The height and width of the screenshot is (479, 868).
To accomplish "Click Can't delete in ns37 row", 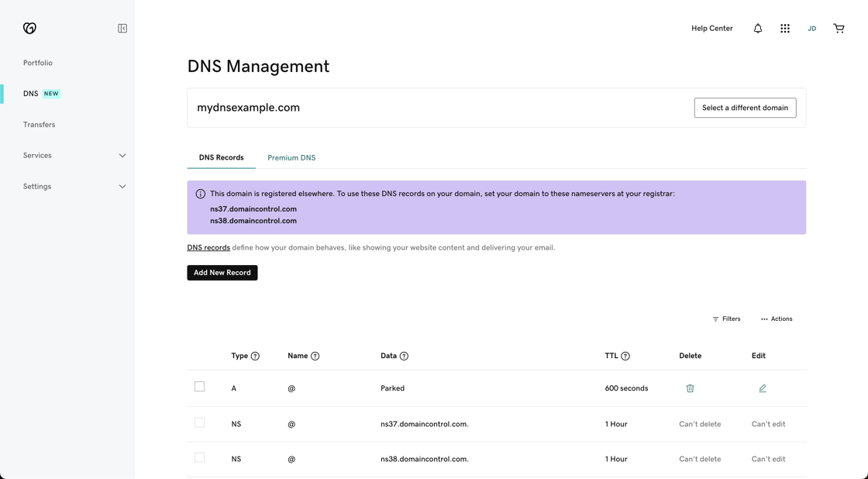I will click(x=701, y=424).
